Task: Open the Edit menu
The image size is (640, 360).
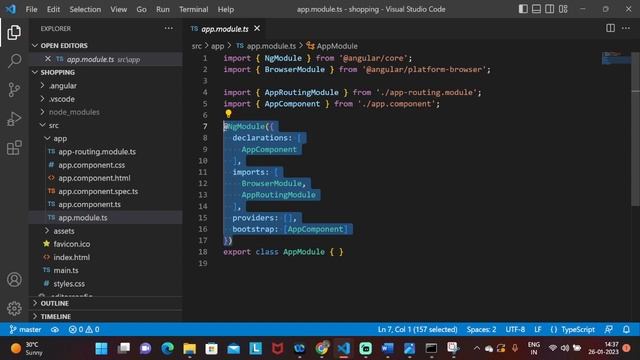Action: (53, 9)
